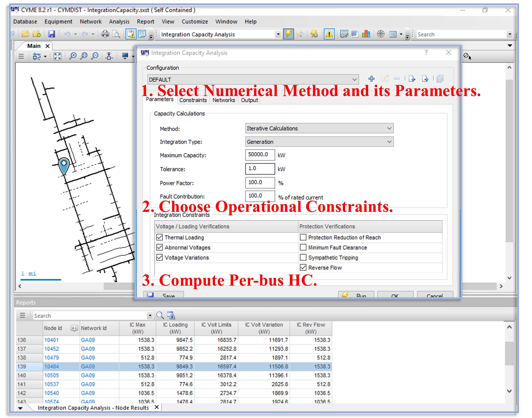
Task: Add a new configuration with the plus icon
Action: 371,79
